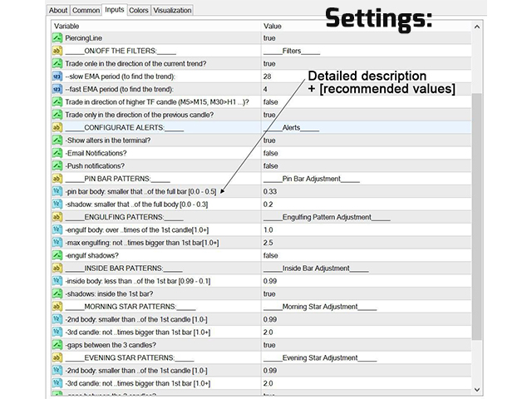Click icon beside 'Trade onle in the direction of the current trend?'
The image size is (532, 399).
coord(57,63)
